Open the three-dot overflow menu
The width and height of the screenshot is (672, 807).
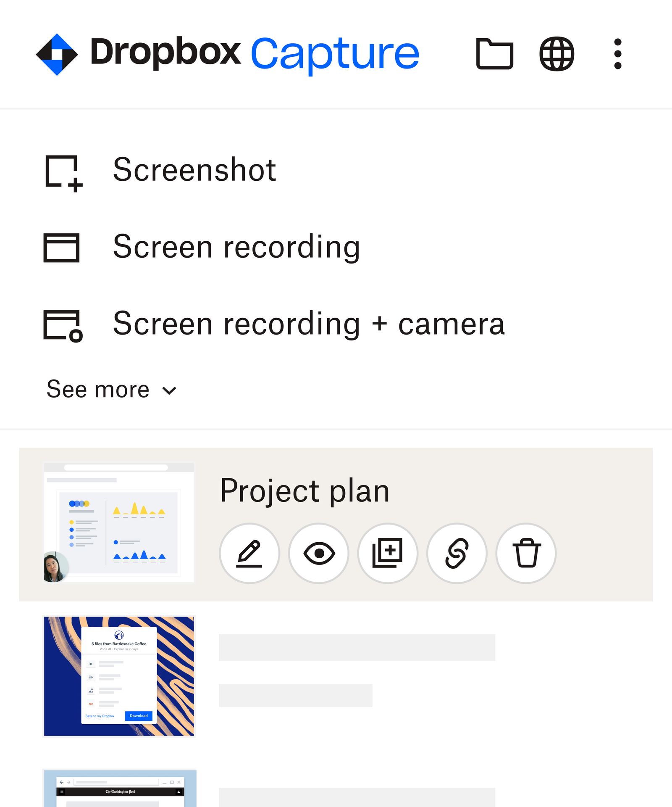[617, 54]
